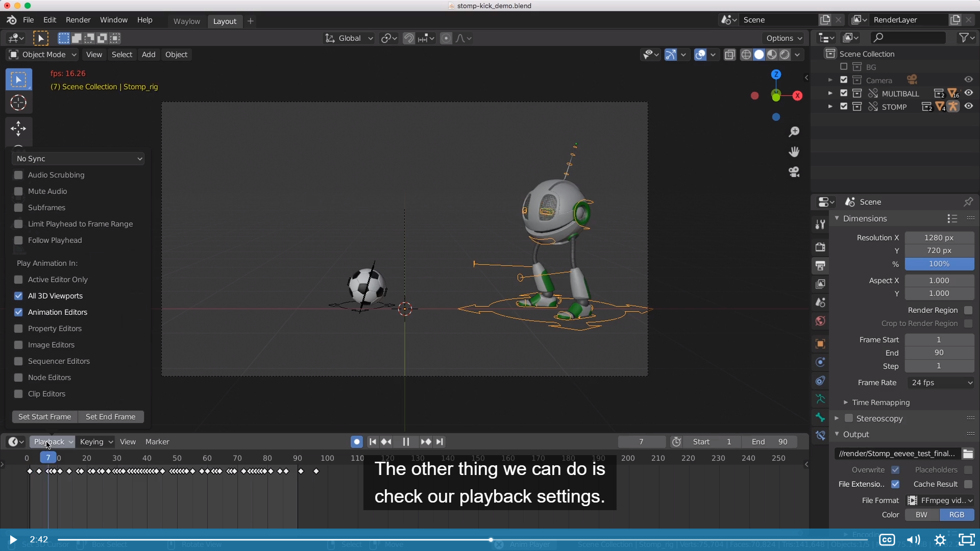Click the Set End Frame button

[111, 417]
